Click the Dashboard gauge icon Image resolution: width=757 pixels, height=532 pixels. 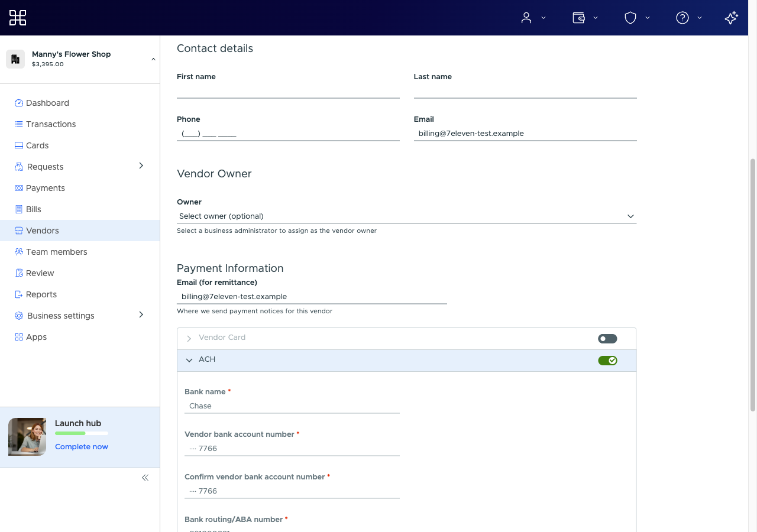[x=19, y=103]
